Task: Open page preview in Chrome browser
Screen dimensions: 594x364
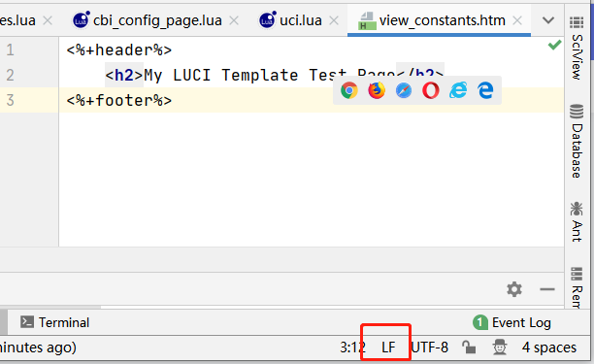Action: pyautogui.click(x=348, y=90)
